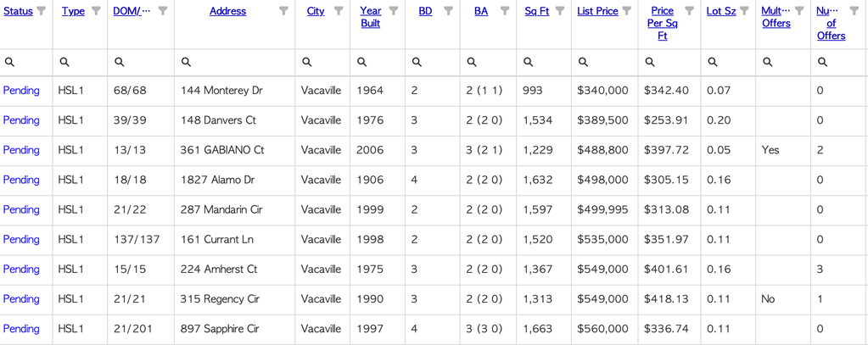Focus the City column search field

coord(322,62)
